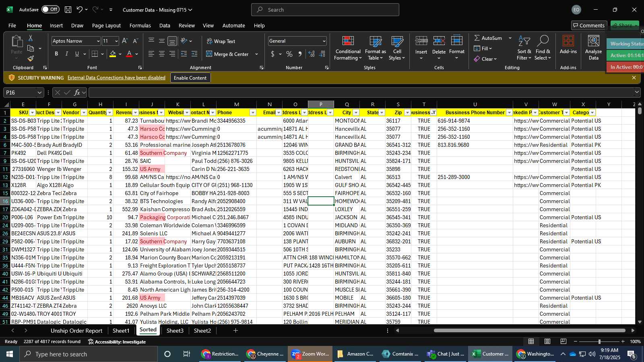Open Find & Select menu
Screen dimensions: 644x362
[543, 48]
